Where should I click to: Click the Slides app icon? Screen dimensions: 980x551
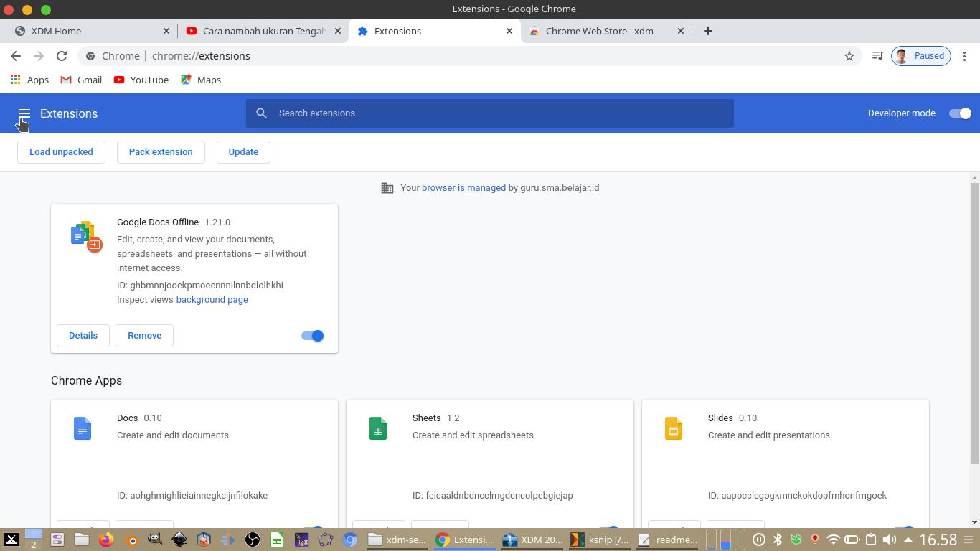[x=674, y=428]
